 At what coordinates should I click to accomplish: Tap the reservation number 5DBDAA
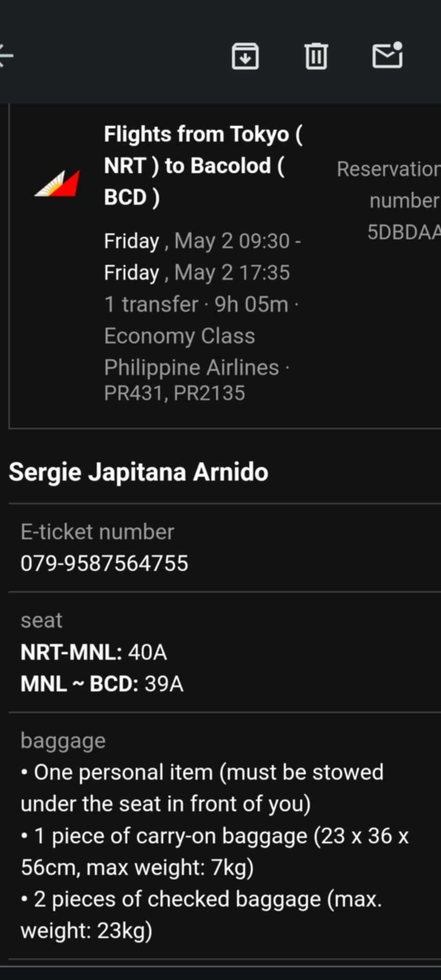click(x=403, y=232)
